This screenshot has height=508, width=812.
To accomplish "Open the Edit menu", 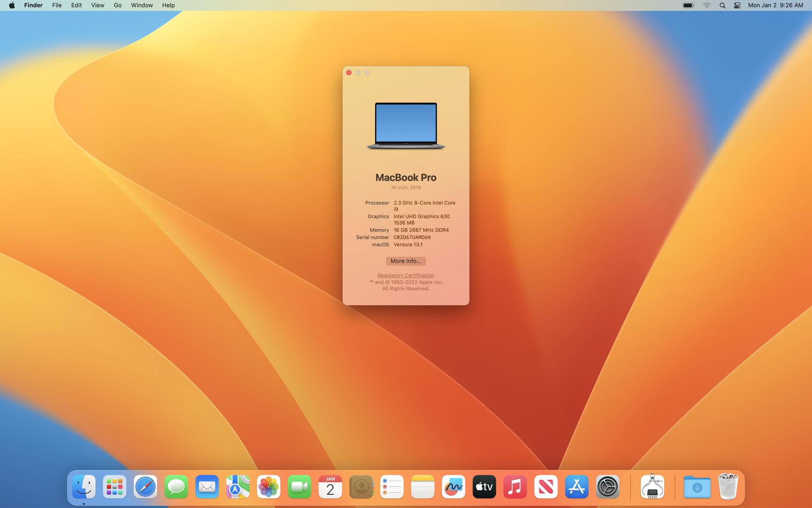I will point(76,5).
